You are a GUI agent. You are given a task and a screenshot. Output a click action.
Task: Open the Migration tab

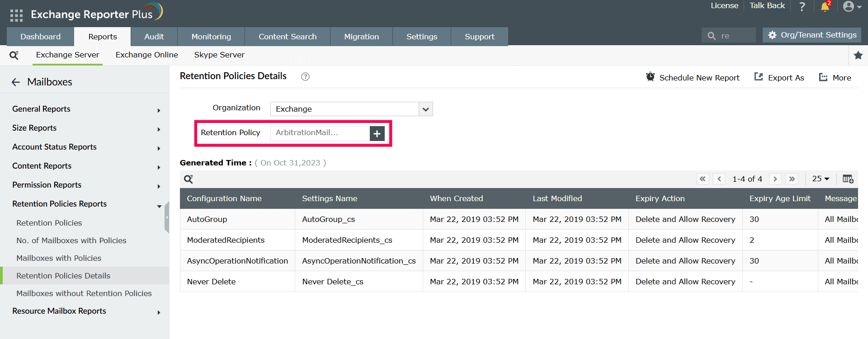362,37
